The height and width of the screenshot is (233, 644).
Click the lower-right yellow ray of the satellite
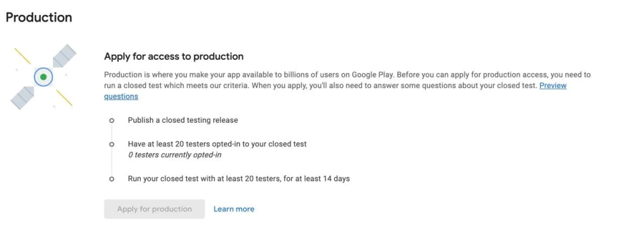pyautogui.click(x=64, y=98)
